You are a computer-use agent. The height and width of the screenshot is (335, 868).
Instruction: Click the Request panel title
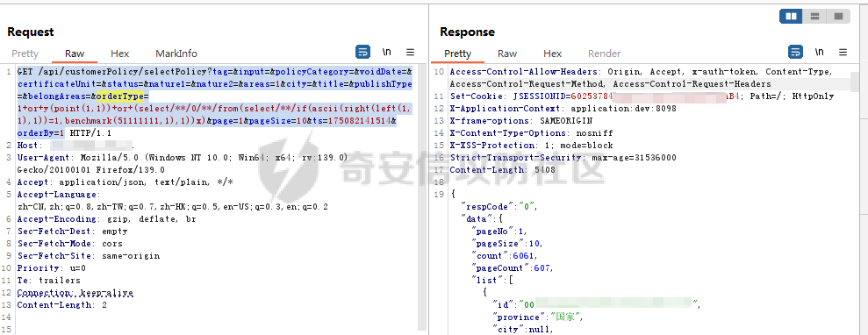(31, 32)
